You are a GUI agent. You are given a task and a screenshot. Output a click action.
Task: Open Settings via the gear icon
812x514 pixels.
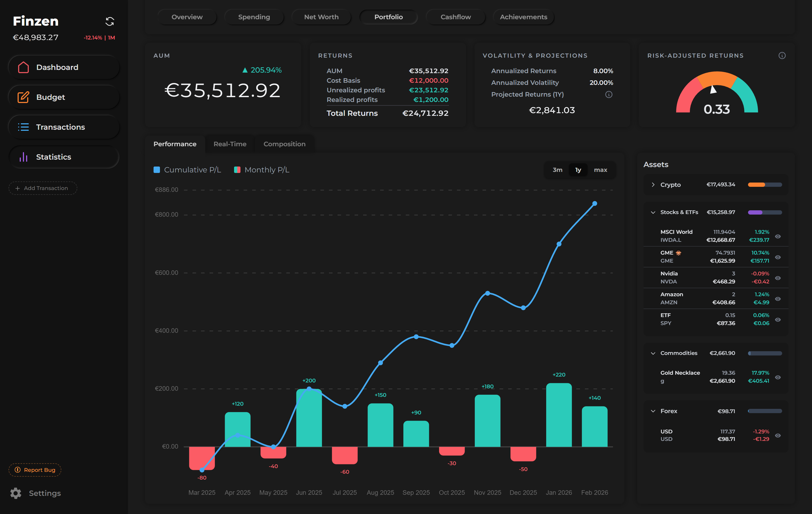pyautogui.click(x=15, y=493)
